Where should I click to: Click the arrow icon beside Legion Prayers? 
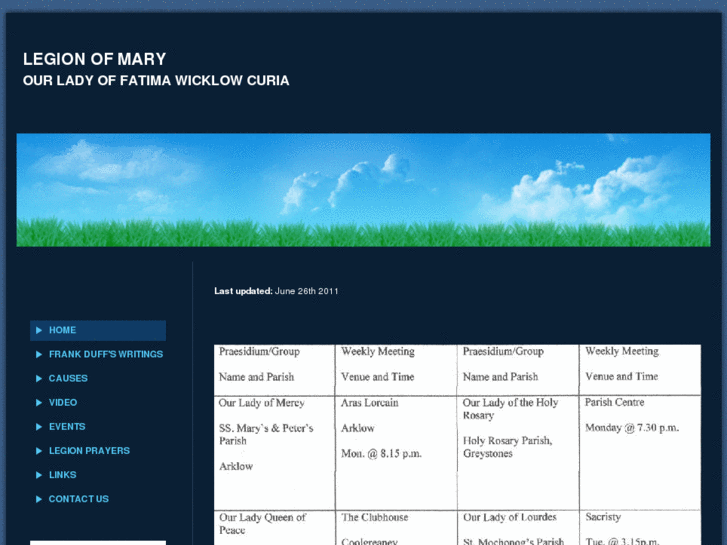[39, 451]
